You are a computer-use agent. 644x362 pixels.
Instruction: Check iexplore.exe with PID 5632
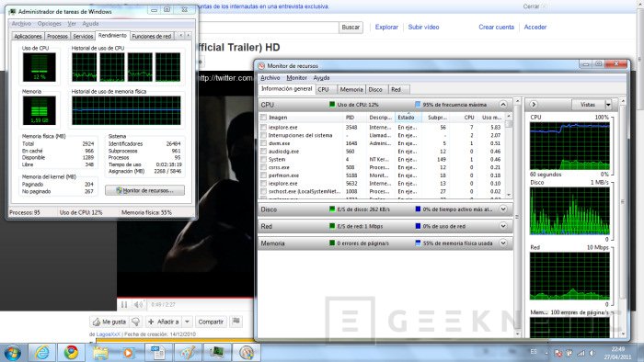pos(263,184)
